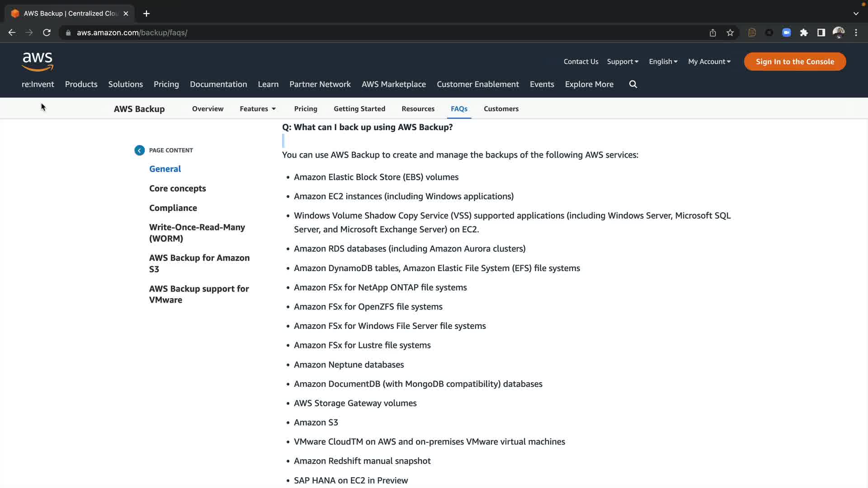
Task: Click the address bar URL field
Action: coord(316,33)
